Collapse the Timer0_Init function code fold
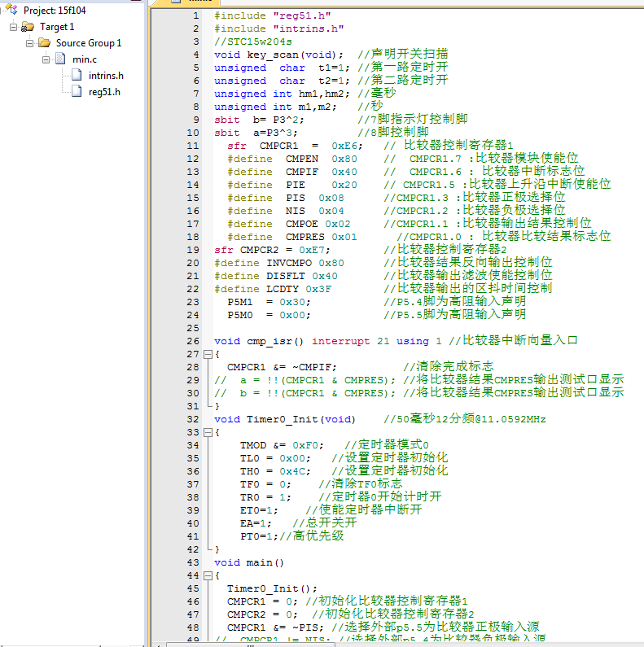Viewport: 644px width, 647px height. click(208, 432)
